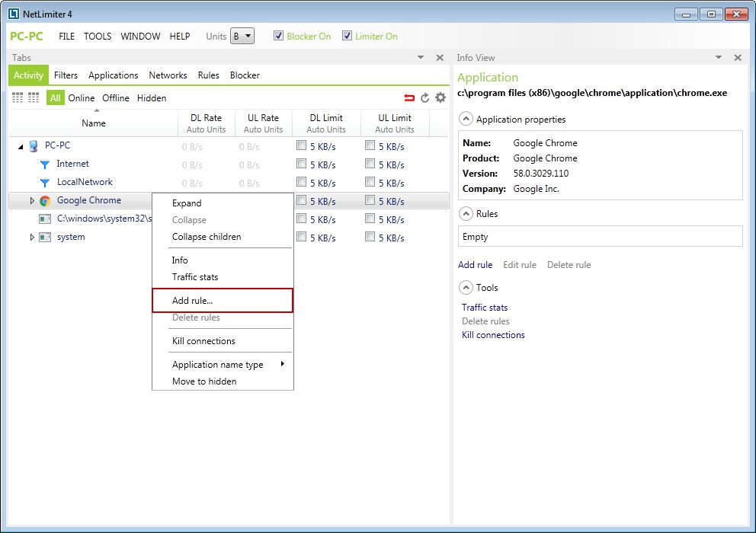The height and width of the screenshot is (533, 756).
Task: Enable DL Limit checkbox for Internet
Action: (x=301, y=164)
